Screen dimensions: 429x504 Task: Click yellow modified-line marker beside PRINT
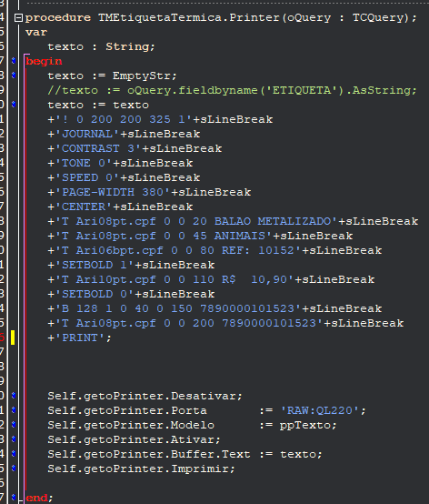[x=13, y=338]
